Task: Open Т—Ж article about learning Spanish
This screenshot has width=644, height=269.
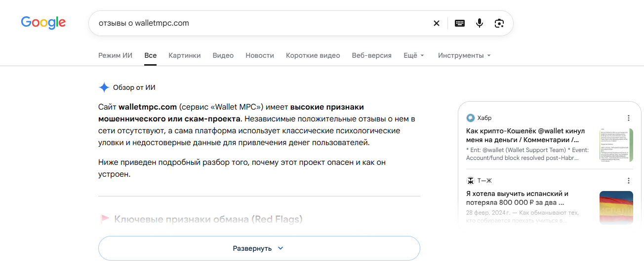Action: (x=518, y=198)
